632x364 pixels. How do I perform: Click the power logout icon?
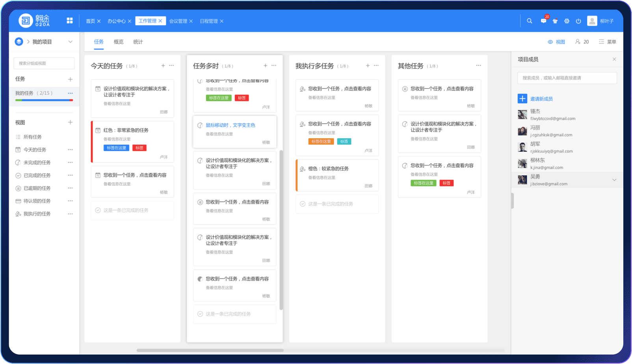[x=578, y=21]
